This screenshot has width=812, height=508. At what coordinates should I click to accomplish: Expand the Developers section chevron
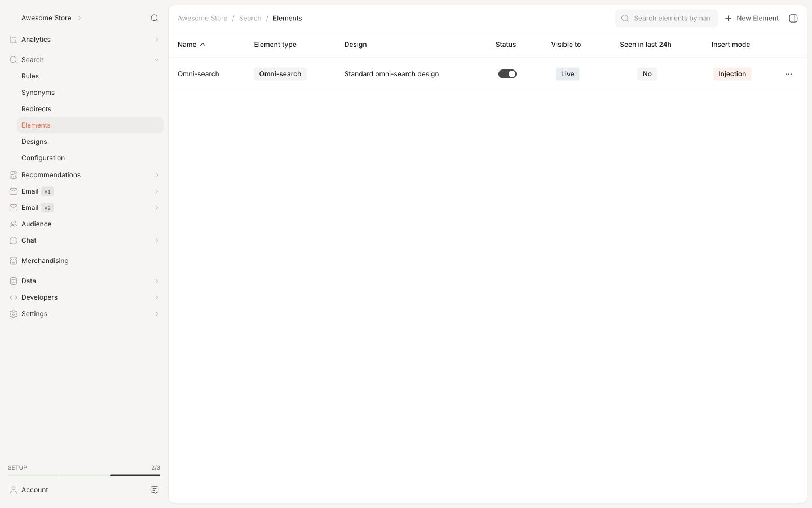click(x=157, y=297)
